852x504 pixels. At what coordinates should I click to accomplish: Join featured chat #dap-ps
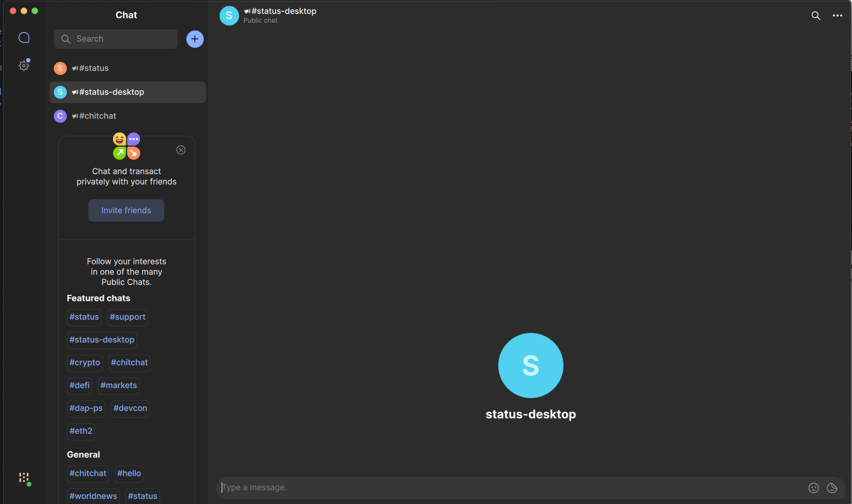[86, 408]
